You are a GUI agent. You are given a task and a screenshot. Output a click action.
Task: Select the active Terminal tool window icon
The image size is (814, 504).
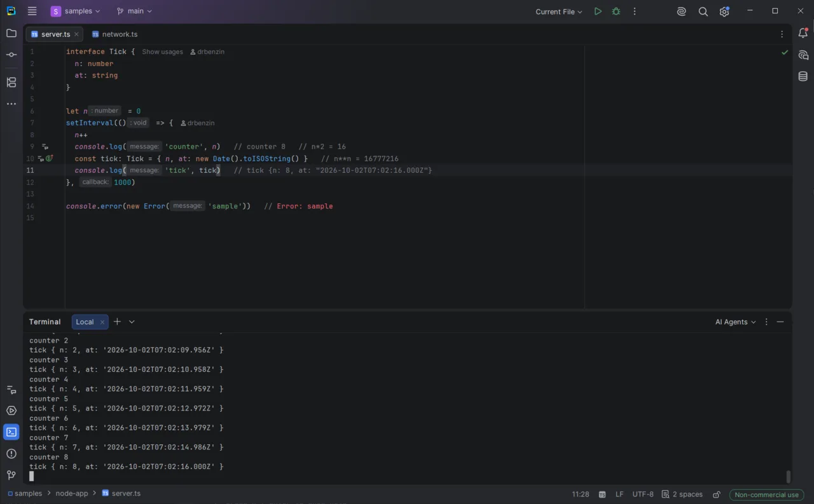[x=11, y=432]
